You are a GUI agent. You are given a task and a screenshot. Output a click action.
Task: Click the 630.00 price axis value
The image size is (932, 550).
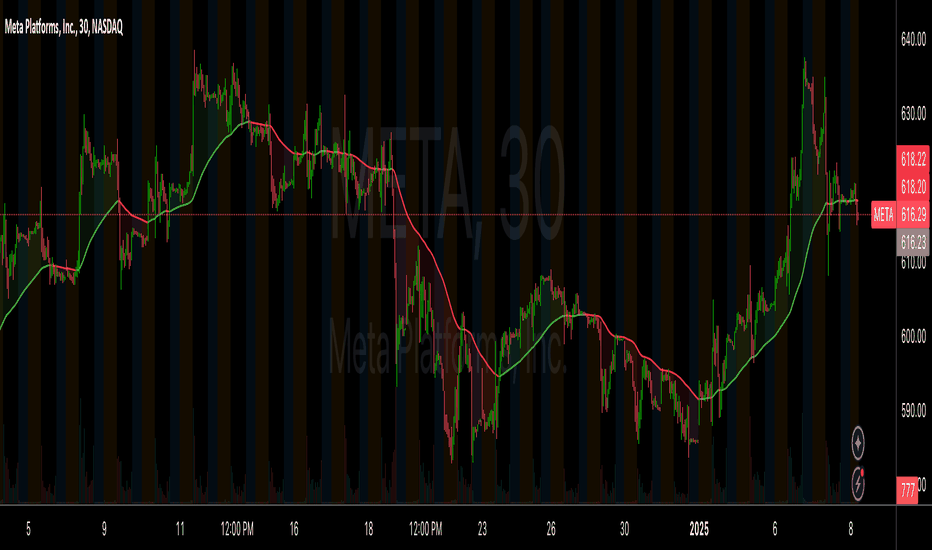(x=913, y=113)
